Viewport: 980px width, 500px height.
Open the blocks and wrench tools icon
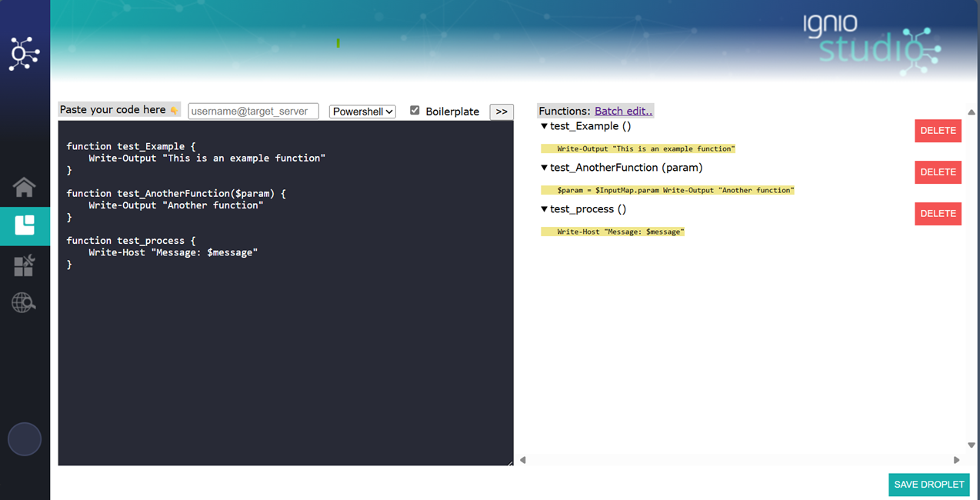[24, 265]
